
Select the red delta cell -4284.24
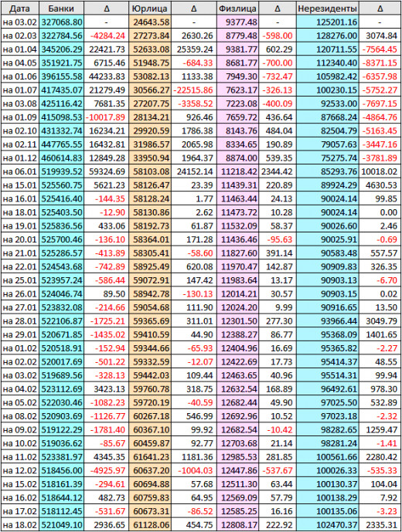[x=107, y=36]
